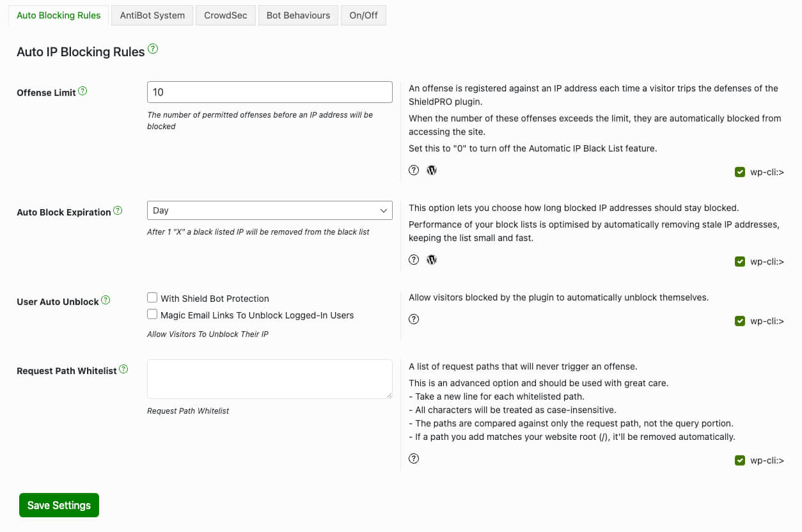
Task: Open question mark icon in User Auto Unblock description
Action: [x=414, y=318]
